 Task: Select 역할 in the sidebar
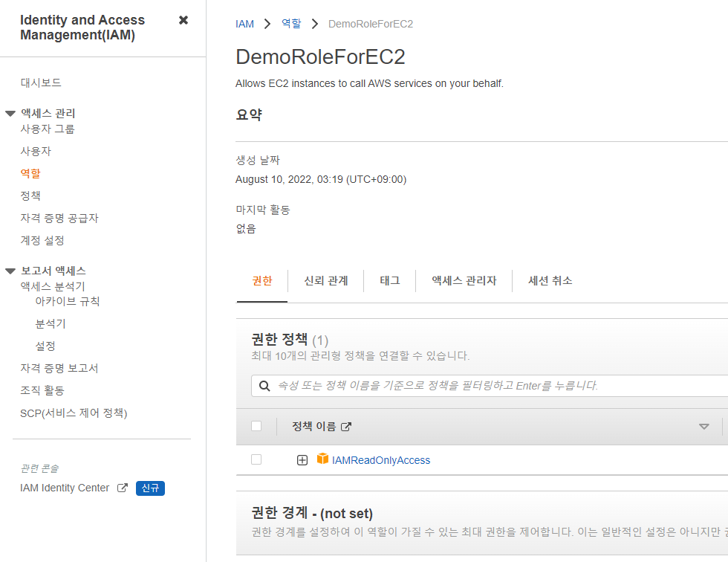click(30, 174)
